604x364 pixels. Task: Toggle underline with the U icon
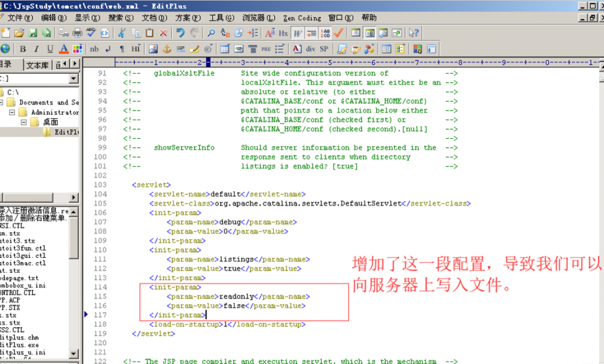pos(49,48)
